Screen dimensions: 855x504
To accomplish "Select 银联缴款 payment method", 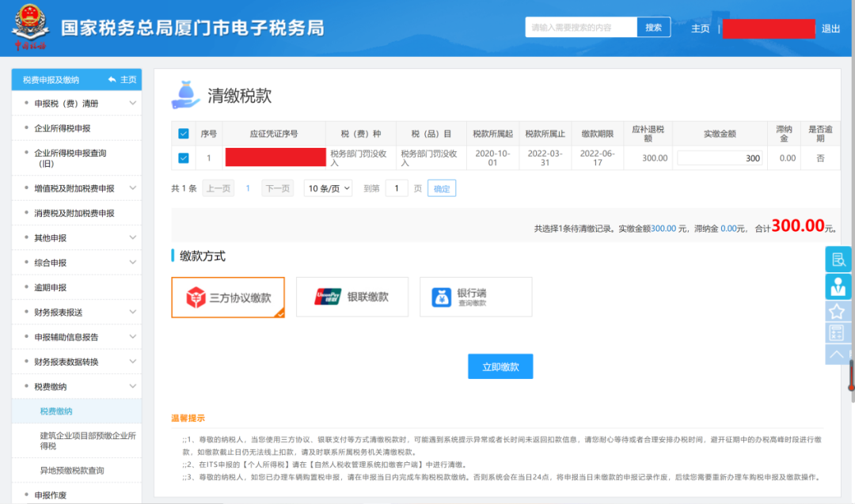I will [x=352, y=297].
